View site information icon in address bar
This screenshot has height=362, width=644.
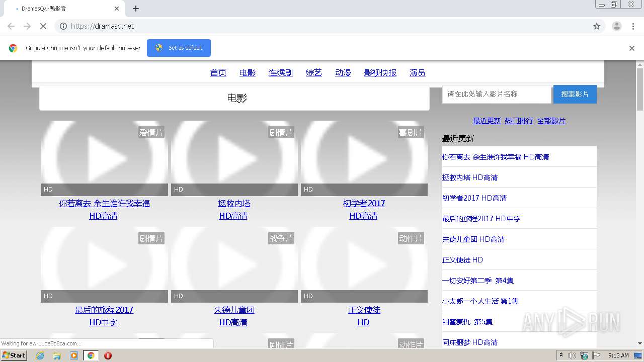point(63,26)
